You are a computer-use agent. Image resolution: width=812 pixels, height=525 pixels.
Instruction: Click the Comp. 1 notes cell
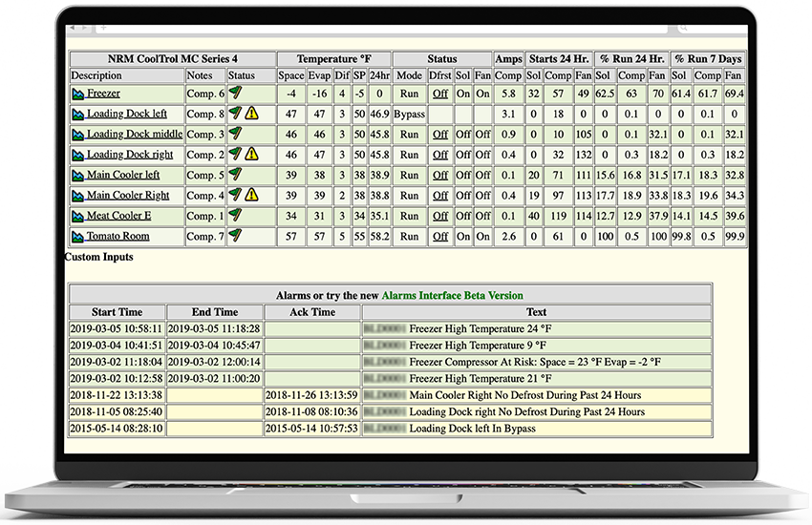[x=205, y=216]
